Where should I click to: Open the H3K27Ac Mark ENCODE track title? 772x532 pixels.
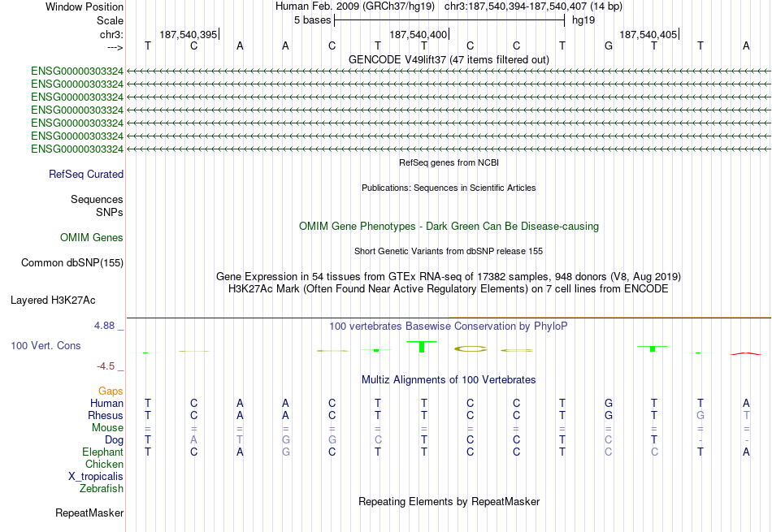(x=449, y=289)
